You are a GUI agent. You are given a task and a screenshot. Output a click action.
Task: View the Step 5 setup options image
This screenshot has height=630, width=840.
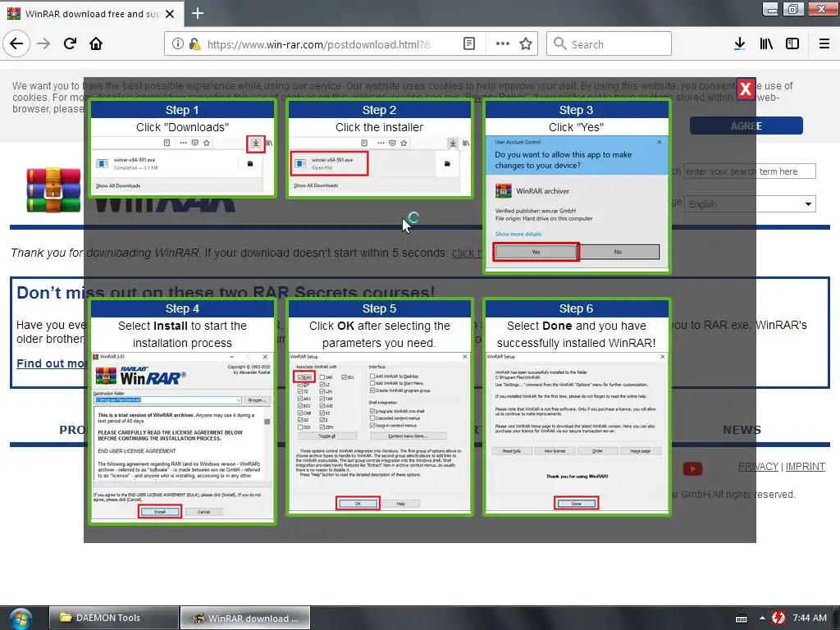point(379,407)
